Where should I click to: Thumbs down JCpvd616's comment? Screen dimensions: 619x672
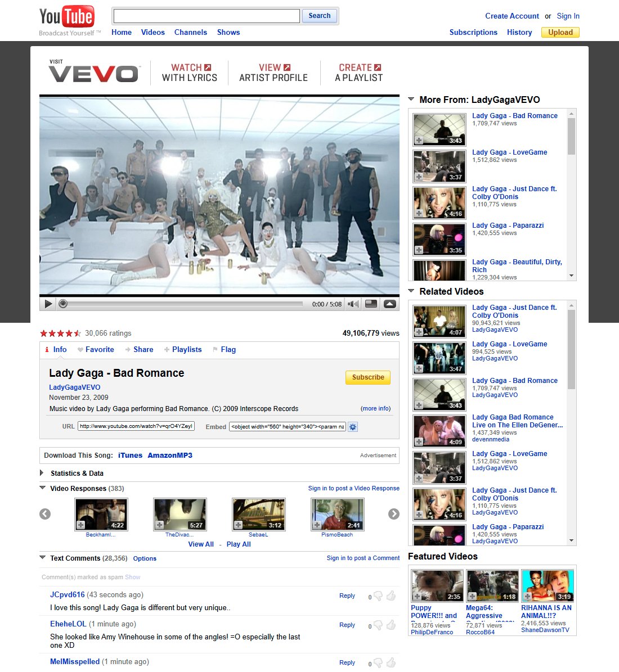[378, 596]
